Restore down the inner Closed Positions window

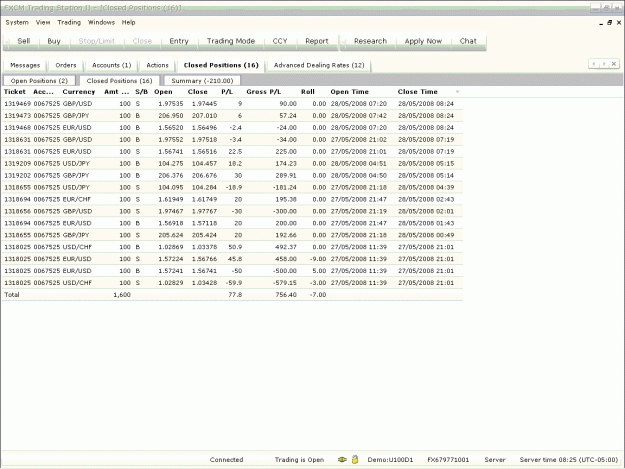[x=609, y=23]
